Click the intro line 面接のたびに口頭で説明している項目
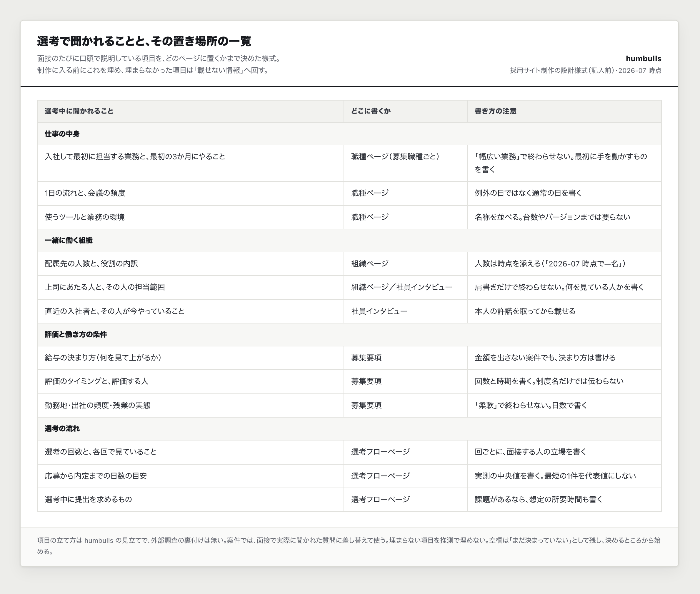 [159, 59]
